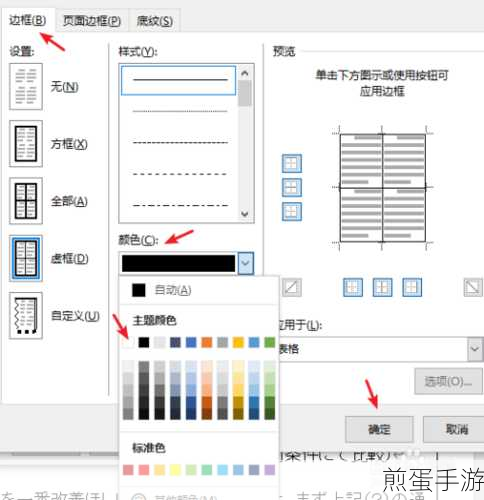Toggle the right border button below preview
The height and width of the screenshot is (500, 484).
[412, 287]
